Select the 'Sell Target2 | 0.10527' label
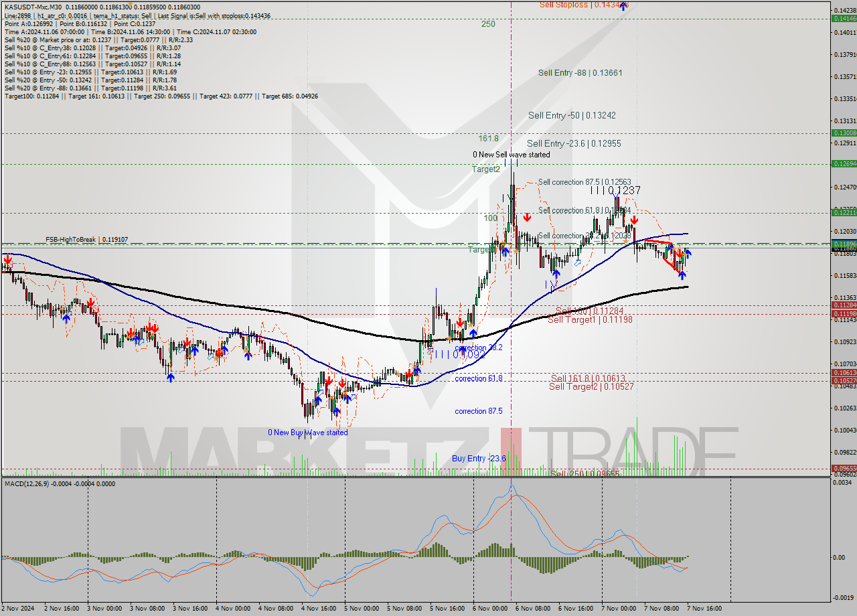The image size is (857, 616). pyautogui.click(x=591, y=386)
